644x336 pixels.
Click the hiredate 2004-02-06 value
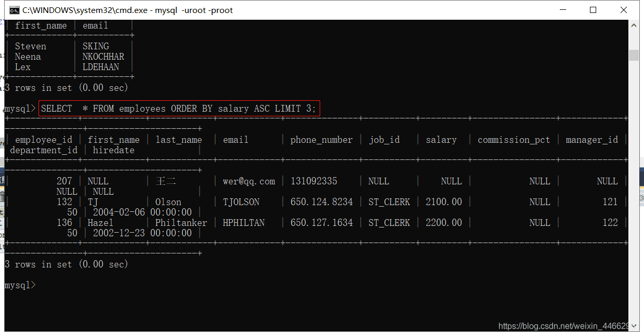pos(142,212)
